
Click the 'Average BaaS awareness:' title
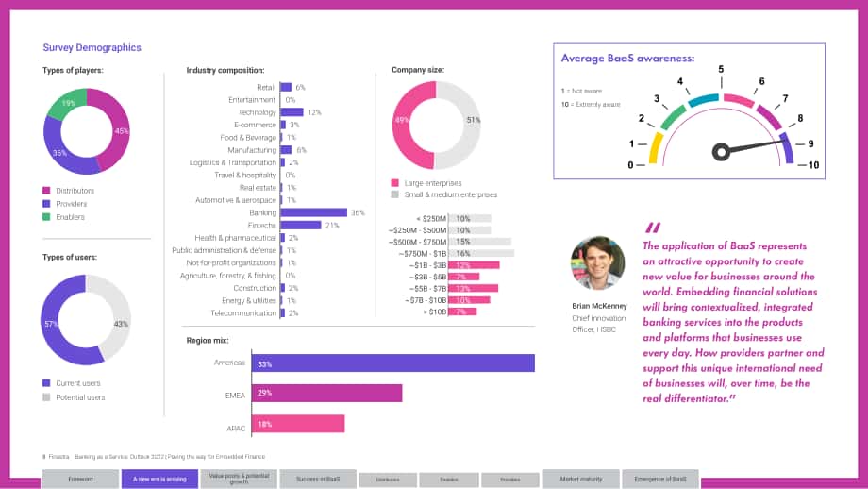[627, 59]
